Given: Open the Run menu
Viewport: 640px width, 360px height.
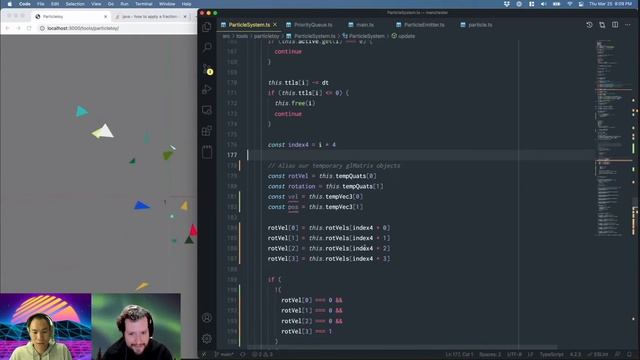Looking at the screenshot, I should [124, 4].
